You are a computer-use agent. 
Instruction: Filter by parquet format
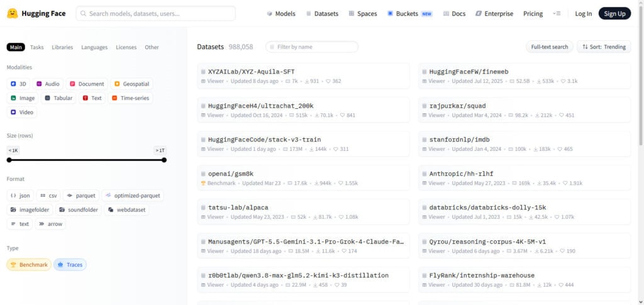click(81, 196)
